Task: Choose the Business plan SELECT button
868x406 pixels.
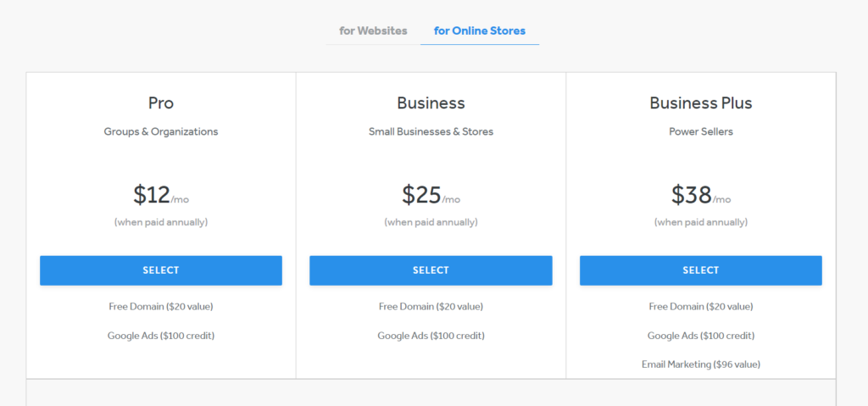Action: (x=431, y=270)
